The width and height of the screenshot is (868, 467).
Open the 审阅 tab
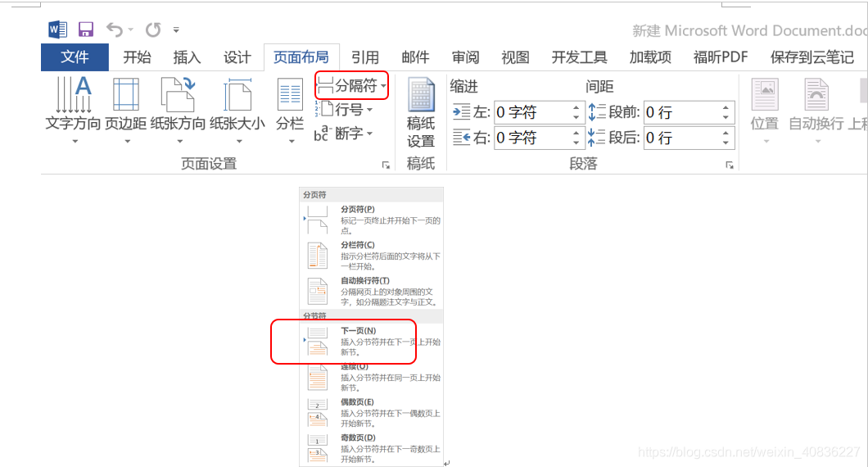coord(465,57)
